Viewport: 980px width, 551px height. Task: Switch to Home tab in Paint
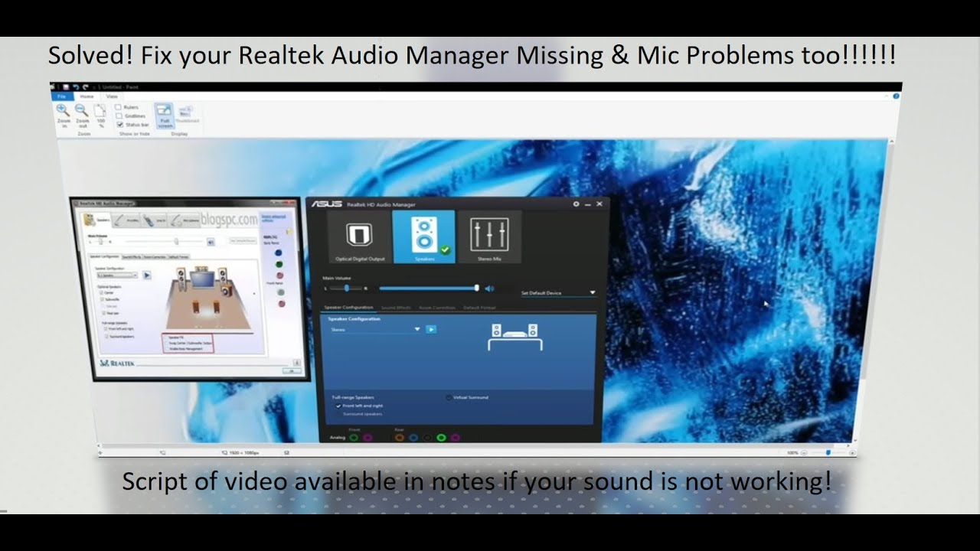pyautogui.click(x=87, y=96)
